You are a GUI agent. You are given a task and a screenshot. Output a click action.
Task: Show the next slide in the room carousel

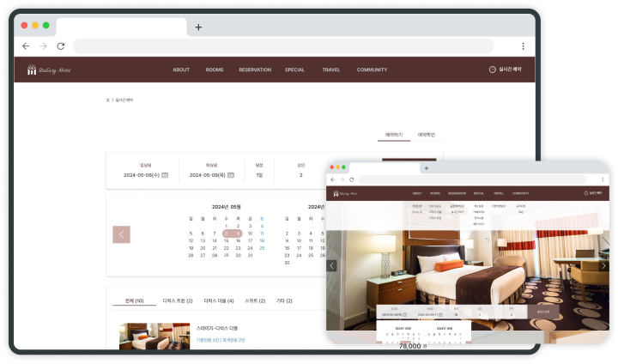(x=603, y=265)
